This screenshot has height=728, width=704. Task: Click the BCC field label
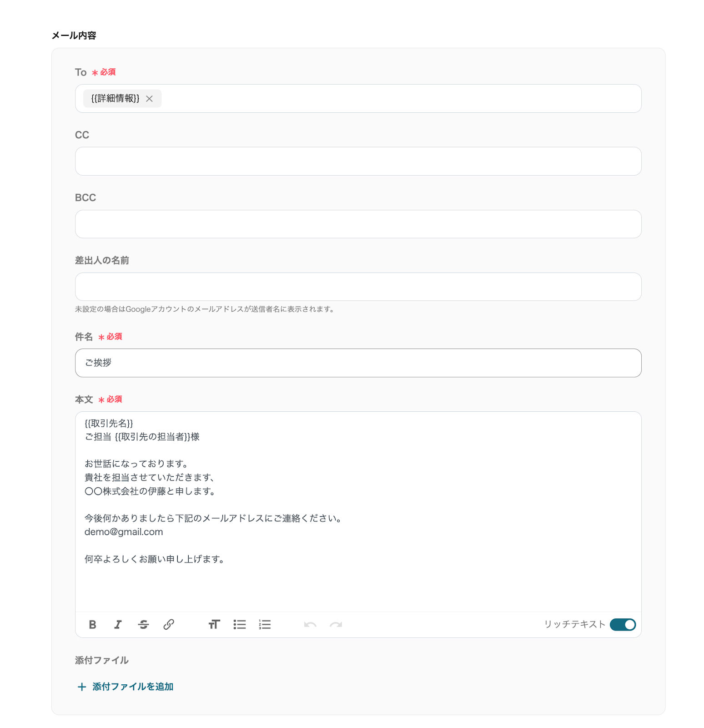tap(85, 197)
